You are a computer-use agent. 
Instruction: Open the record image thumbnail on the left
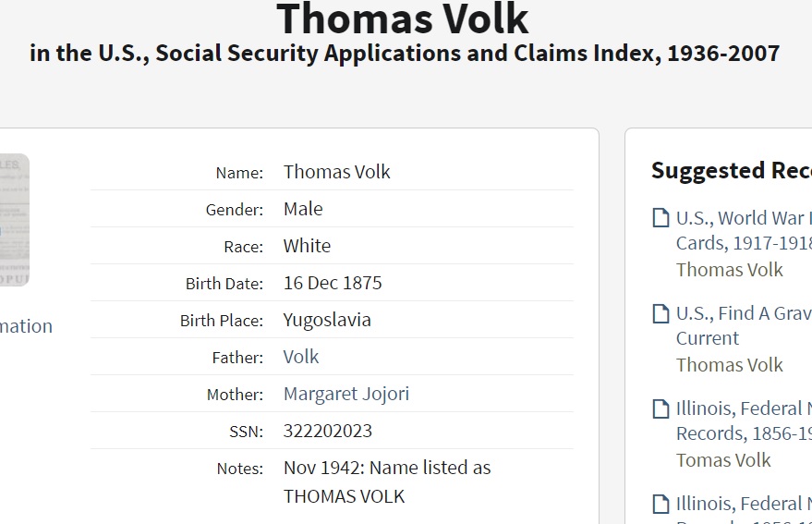14,220
